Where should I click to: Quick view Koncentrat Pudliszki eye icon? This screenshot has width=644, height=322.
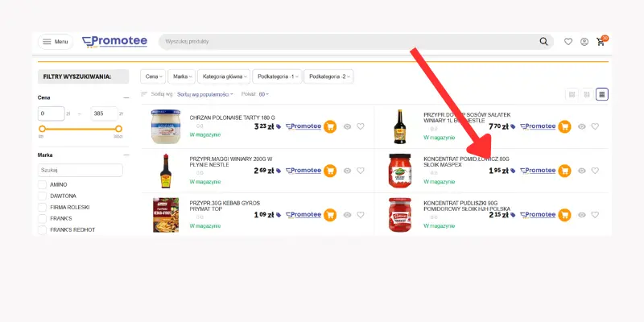pyautogui.click(x=582, y=215)
